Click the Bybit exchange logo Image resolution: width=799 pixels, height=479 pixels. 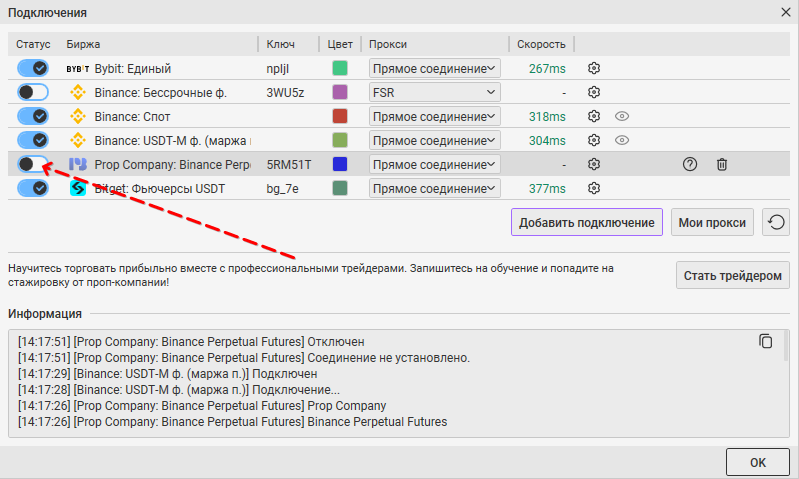(77, 69)
